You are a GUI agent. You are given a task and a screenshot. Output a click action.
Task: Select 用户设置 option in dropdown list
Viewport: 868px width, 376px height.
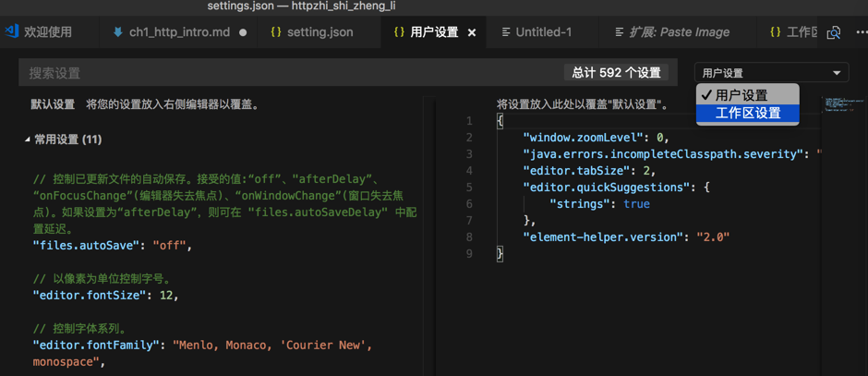pyautogui.click(x=741, y=95)
